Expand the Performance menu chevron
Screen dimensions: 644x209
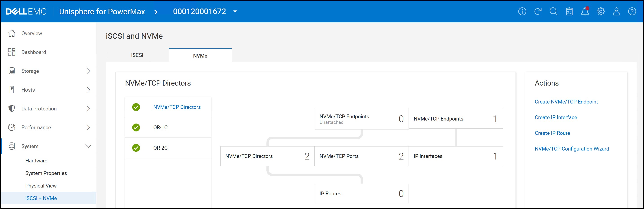pyautogui.click(x=88, y=127)
